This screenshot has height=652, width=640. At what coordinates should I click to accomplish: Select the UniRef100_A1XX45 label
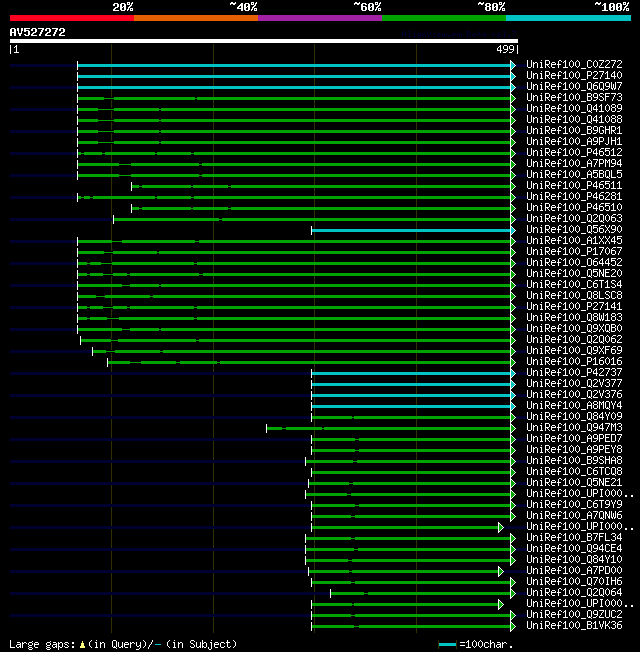point(574,240)
